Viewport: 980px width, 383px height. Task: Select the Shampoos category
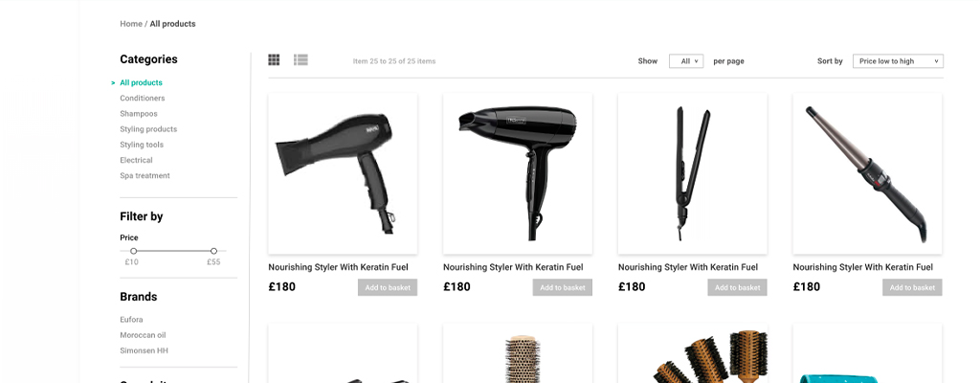point(139,114)
